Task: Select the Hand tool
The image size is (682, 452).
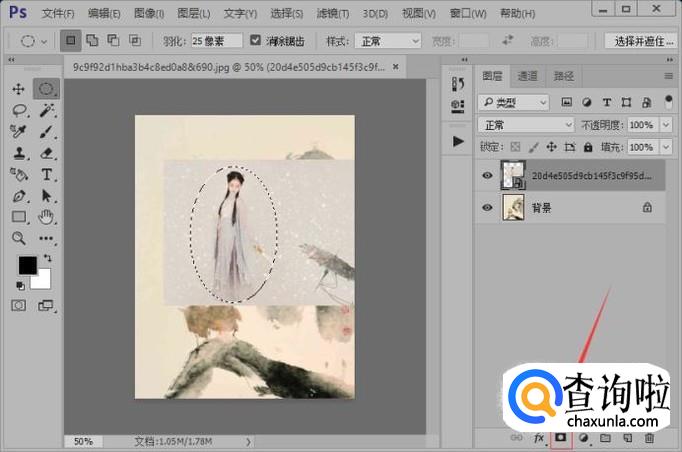Action: pos(46,217)
